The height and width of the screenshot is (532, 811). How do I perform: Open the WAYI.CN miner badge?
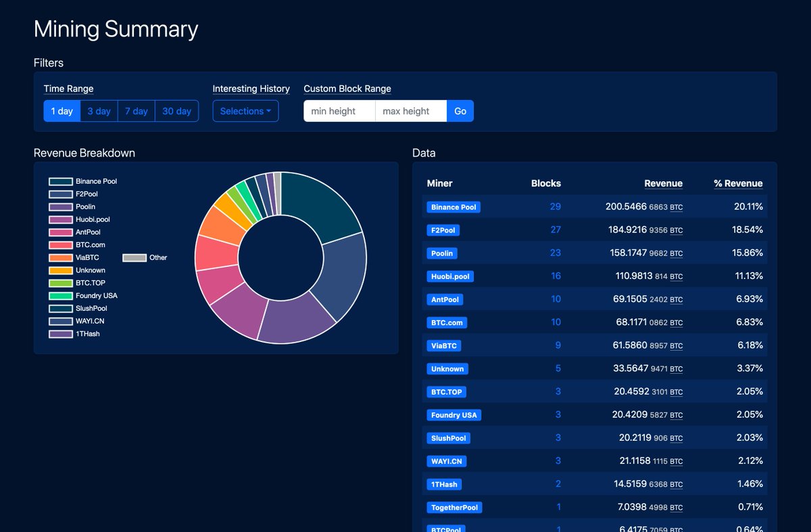click(447, 461)
